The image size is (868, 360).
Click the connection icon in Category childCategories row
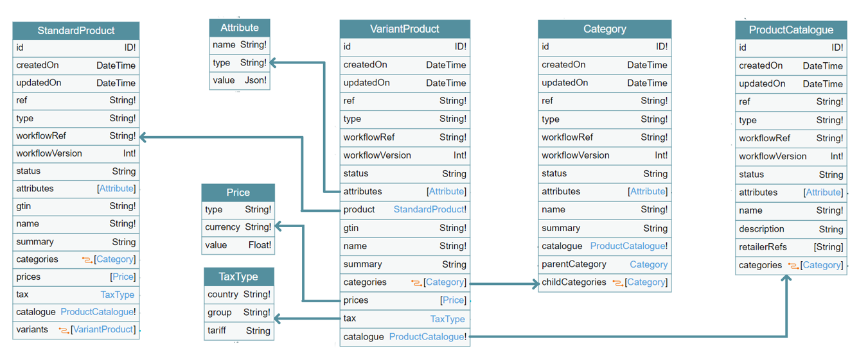point(617,283)
